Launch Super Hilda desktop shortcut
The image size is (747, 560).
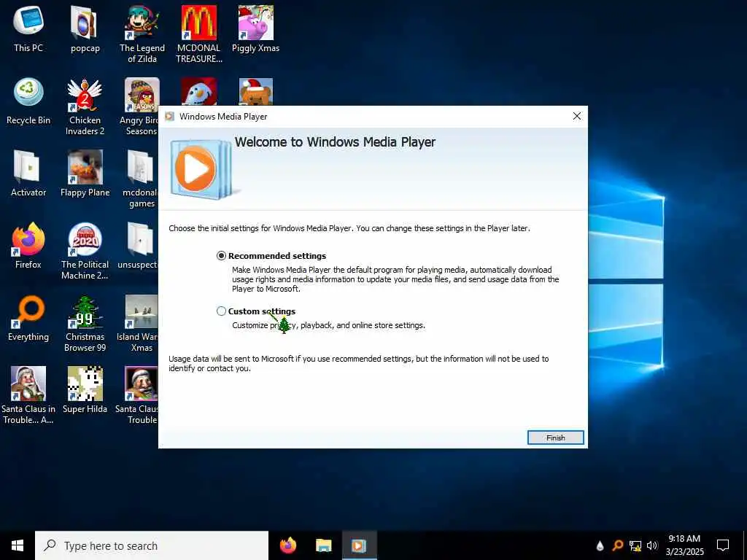(x=85, y=389)
